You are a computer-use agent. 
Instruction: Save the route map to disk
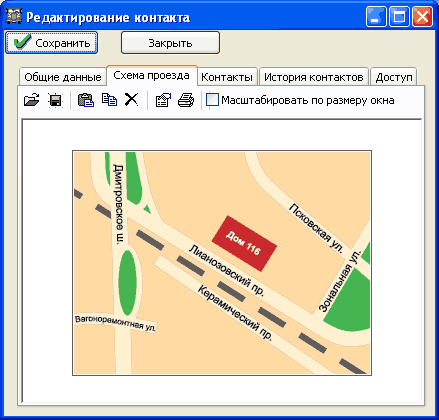point(55,100)
